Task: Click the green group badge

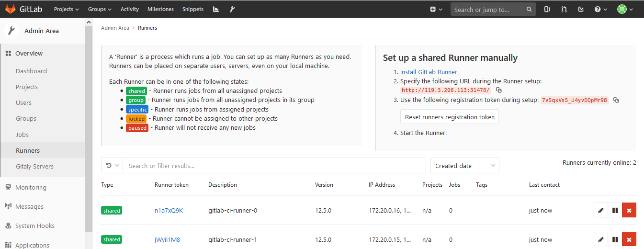Action: [x=136, y=100]
